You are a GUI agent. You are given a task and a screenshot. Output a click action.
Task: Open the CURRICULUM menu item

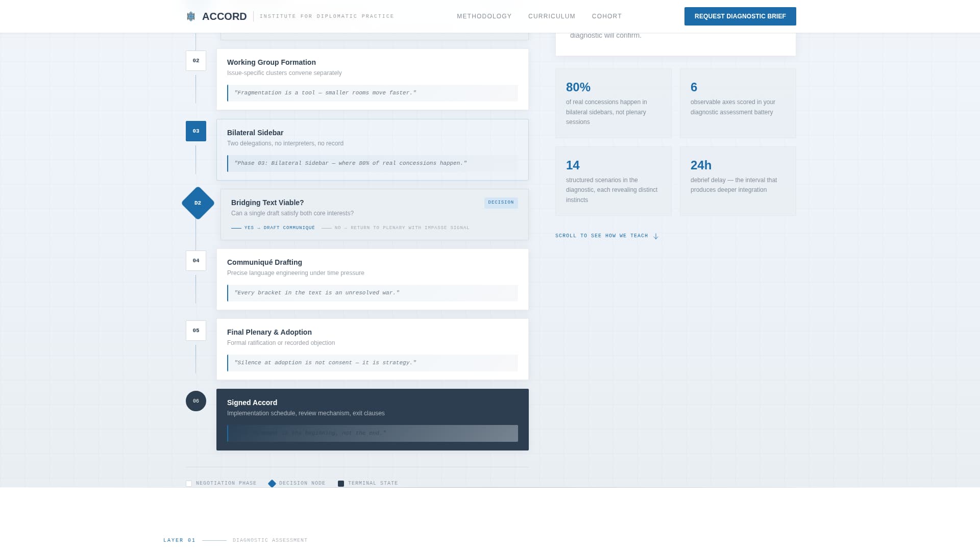pyautogui.click(x=551, y=16)
